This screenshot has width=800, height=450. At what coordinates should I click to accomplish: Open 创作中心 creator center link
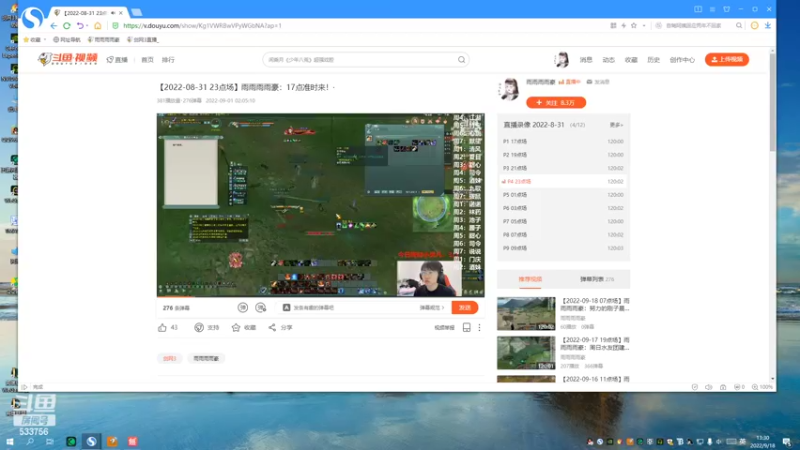tap(682, 60)
